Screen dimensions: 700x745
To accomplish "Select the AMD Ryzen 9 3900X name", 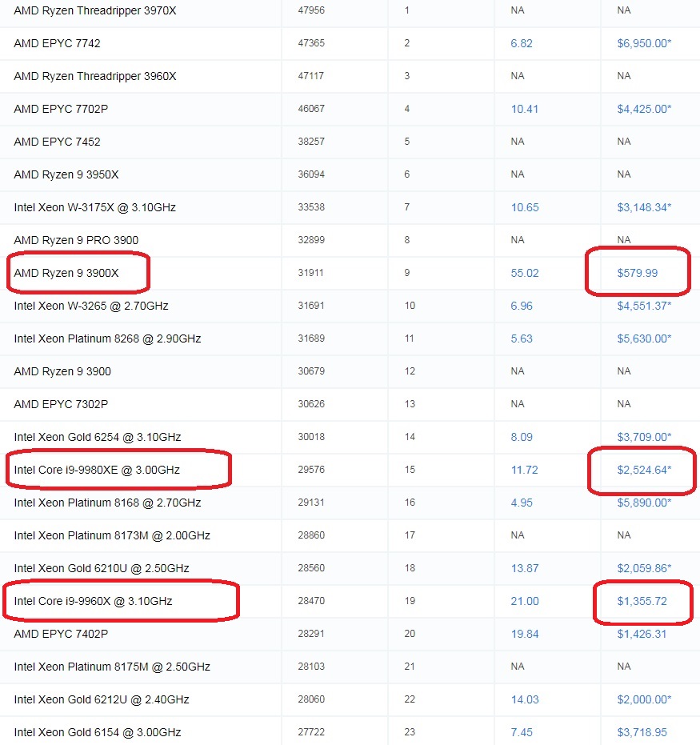I will click(x=66, y=273).
